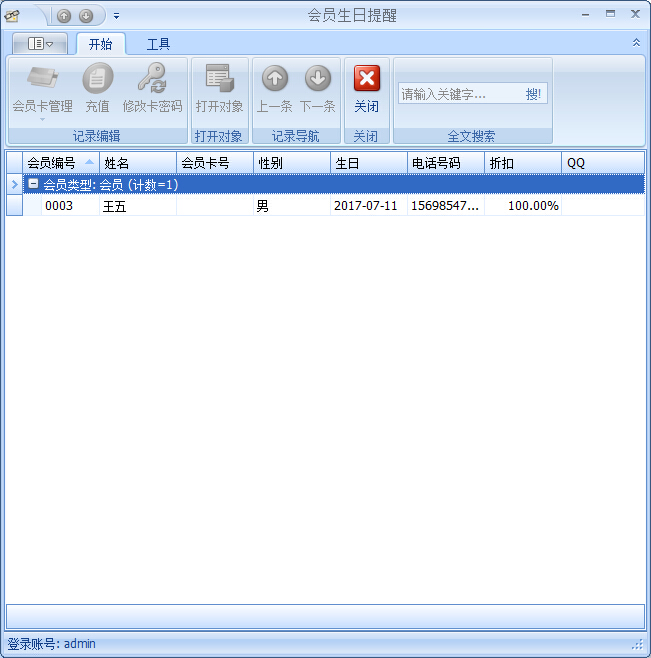Click the 搜! search button
651x658 pixels.
533,94
